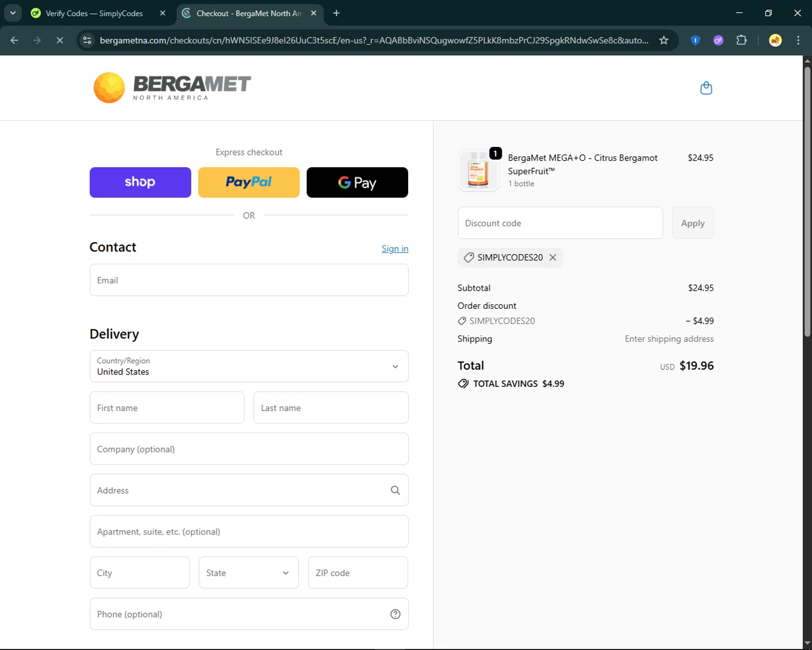Click the Enter shipping address text
The image size is (812, 650).
pyautogui.click(x=669, y=339)
